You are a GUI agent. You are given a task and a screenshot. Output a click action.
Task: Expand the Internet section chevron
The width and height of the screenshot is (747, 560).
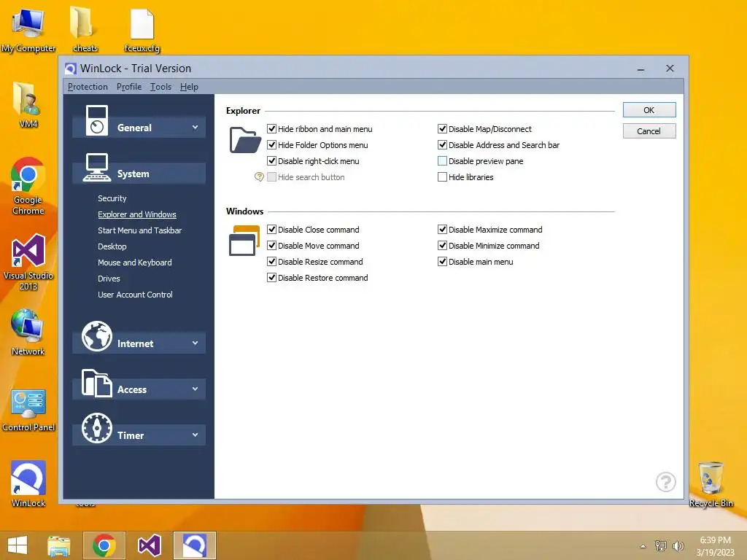[195, 343]
